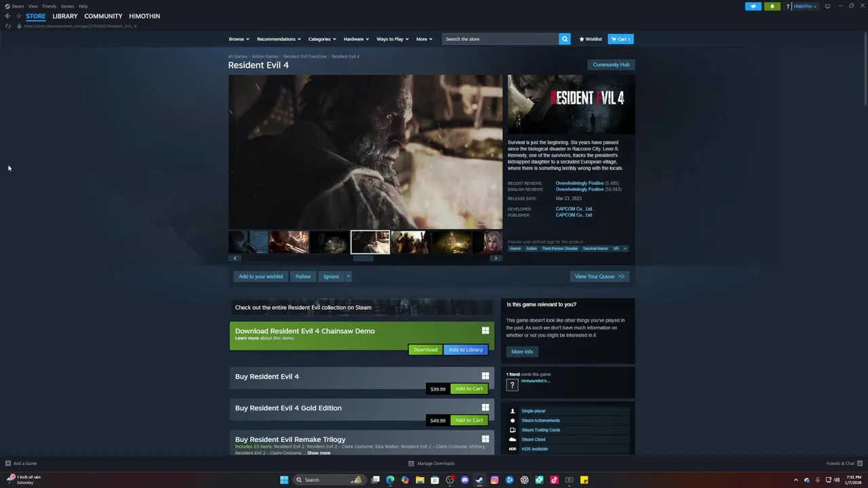Screen dimensions: 868x488
Task: Click the Steam Trading Cards feature link
Action: pos(540,430)
